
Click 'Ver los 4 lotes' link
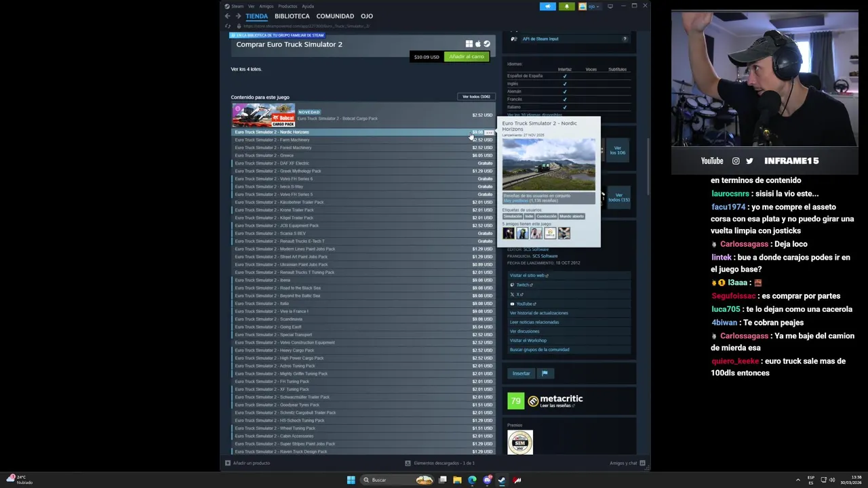click(246, 69)
